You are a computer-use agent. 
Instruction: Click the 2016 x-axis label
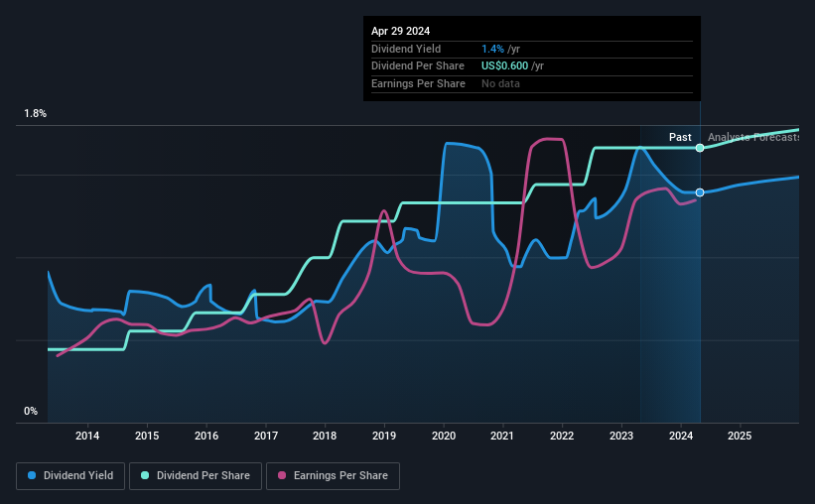click(206, 436)
